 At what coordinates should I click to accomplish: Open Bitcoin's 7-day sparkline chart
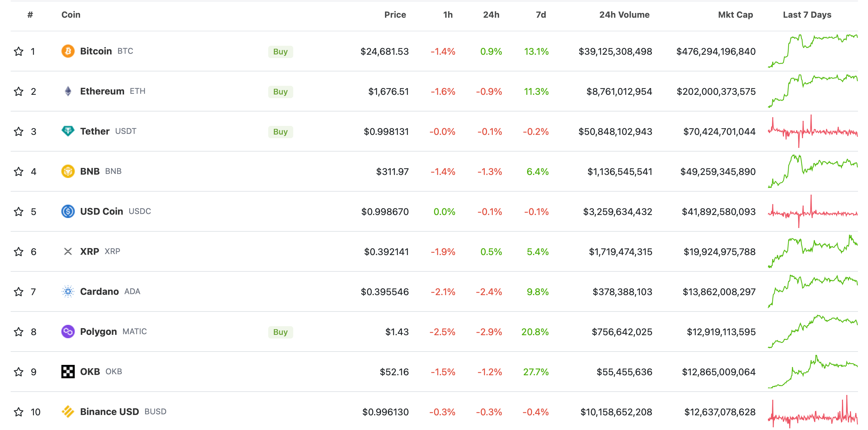812,51
